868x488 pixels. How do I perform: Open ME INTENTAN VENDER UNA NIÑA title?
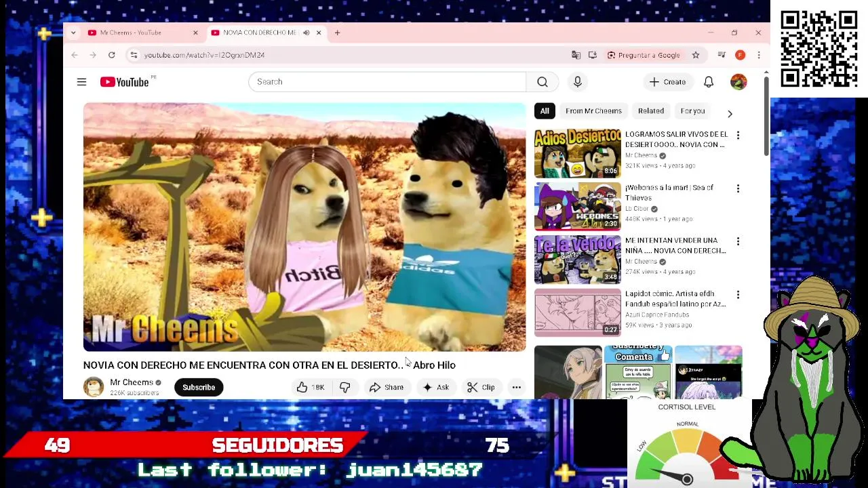tap(675, 245)
